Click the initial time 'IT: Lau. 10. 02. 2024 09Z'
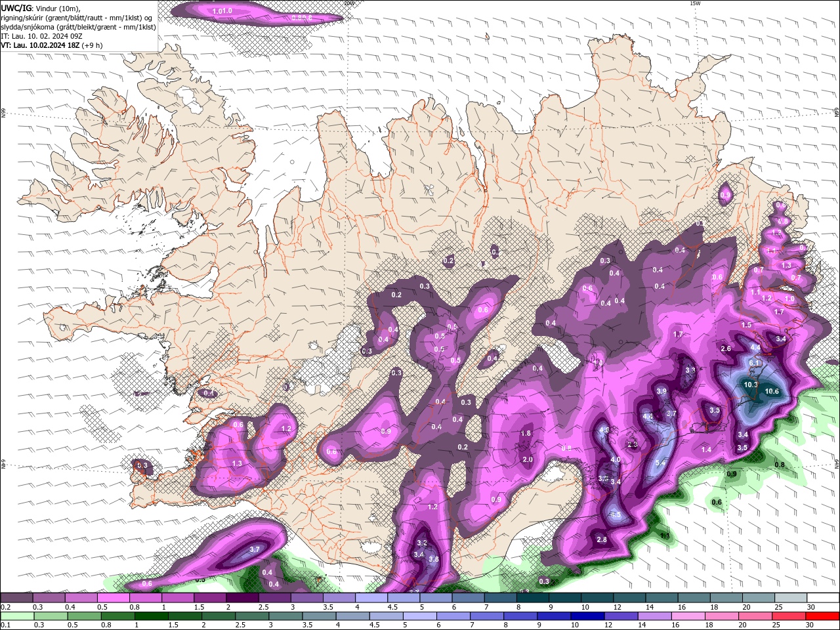This screenshot has height=630, width=840. 41,36
